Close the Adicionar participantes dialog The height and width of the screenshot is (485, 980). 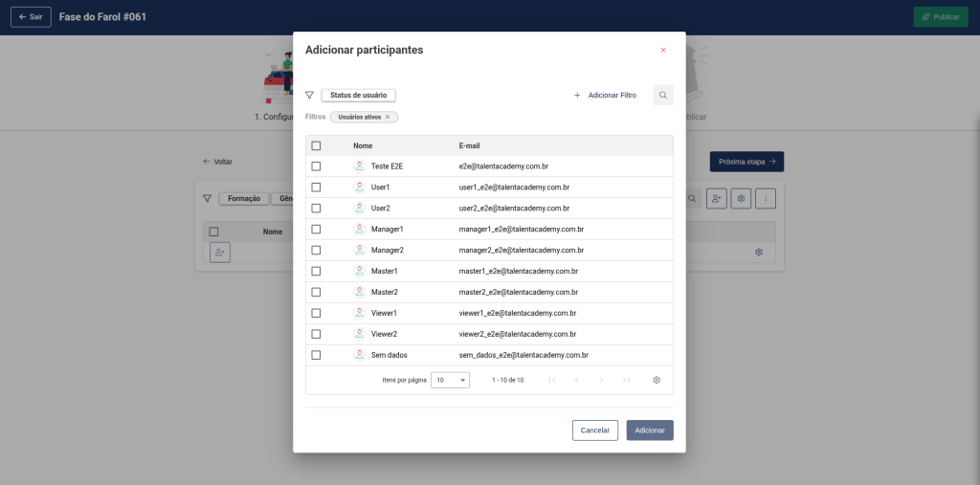pyautogui.click(x=663, y=50)
